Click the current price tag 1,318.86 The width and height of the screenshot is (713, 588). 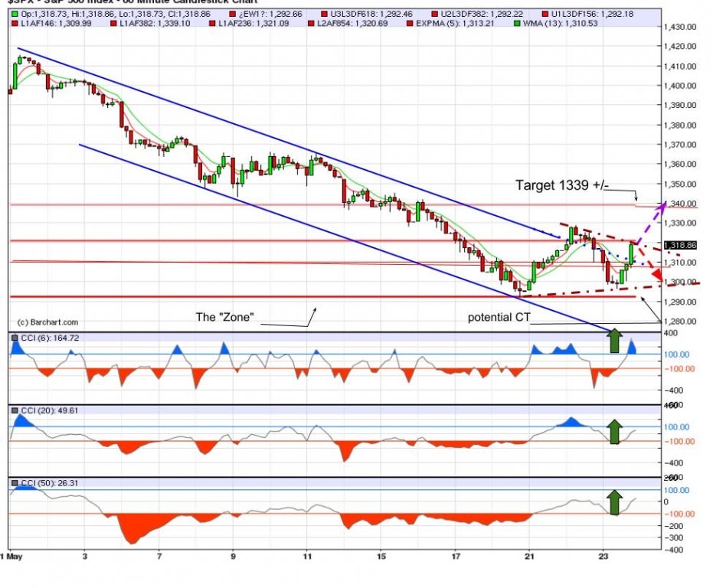click(680, 245)
